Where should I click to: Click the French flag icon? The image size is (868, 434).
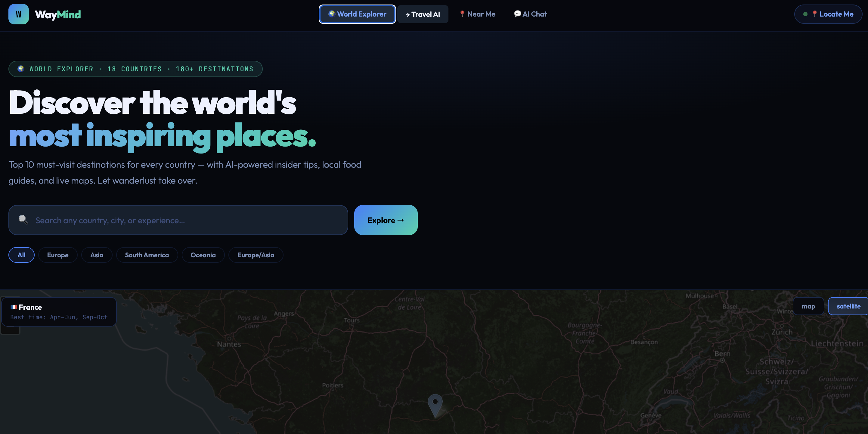click(14, 307)
